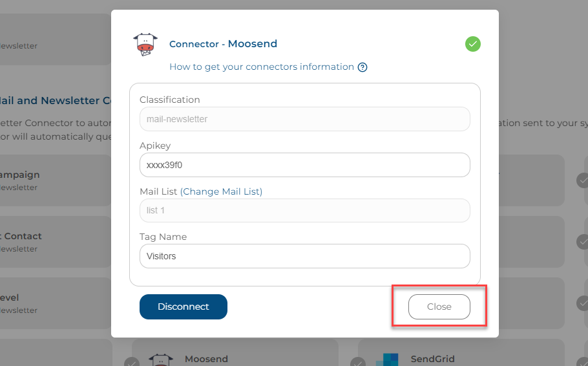Click the Classification field showing mail-newsletter
588x366 pixels.
(305, 119)
